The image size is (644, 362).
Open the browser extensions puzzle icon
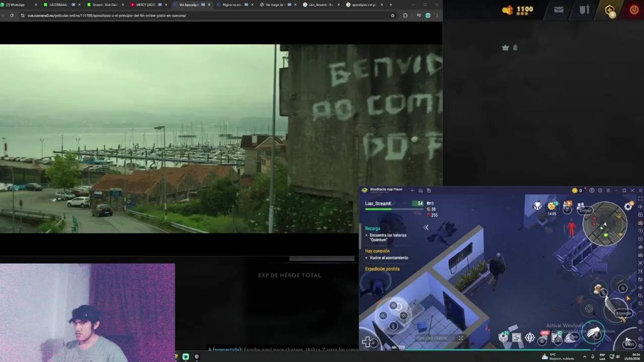406,16
